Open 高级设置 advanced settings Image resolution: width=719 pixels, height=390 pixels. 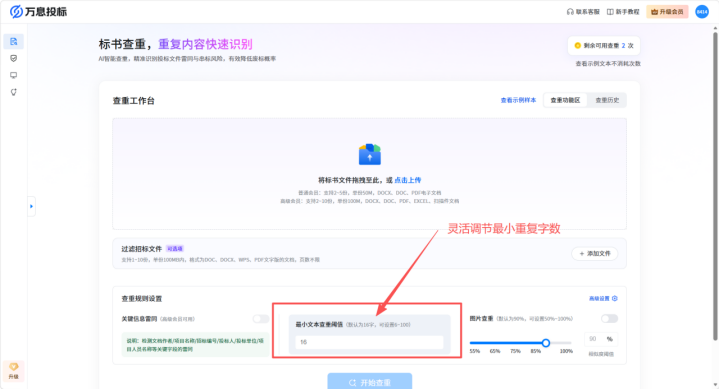point(603,298)
